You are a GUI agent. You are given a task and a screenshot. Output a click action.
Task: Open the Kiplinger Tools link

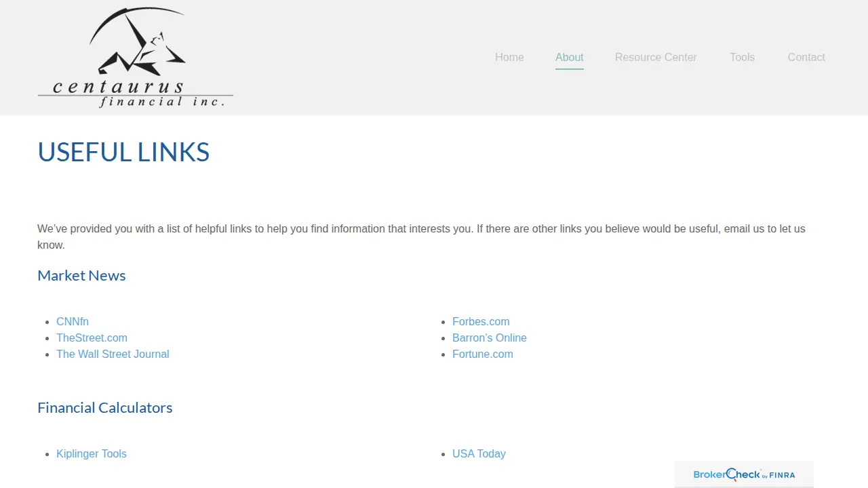[x=92, y=454]
